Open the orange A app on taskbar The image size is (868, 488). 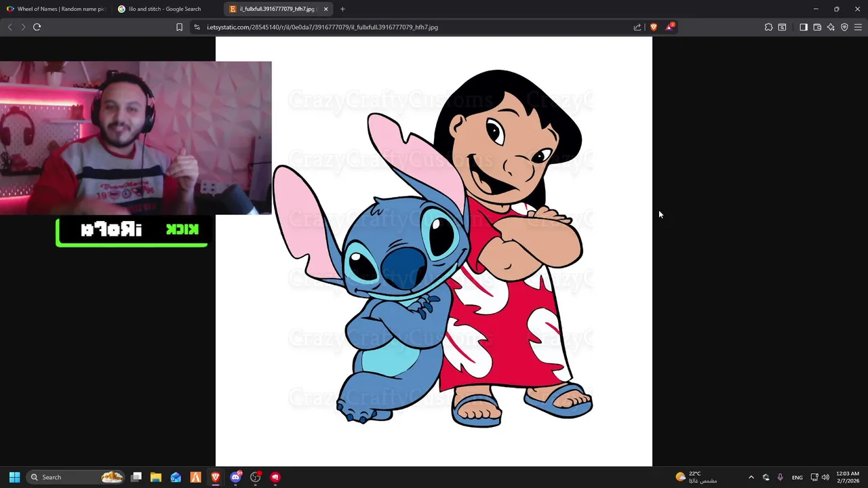[195, 477]
